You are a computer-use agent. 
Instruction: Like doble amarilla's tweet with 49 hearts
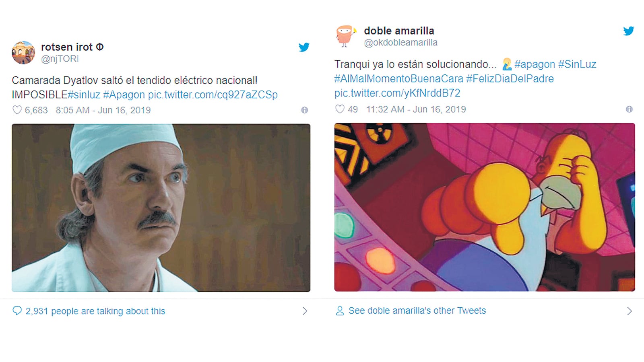tap(340, 109)
